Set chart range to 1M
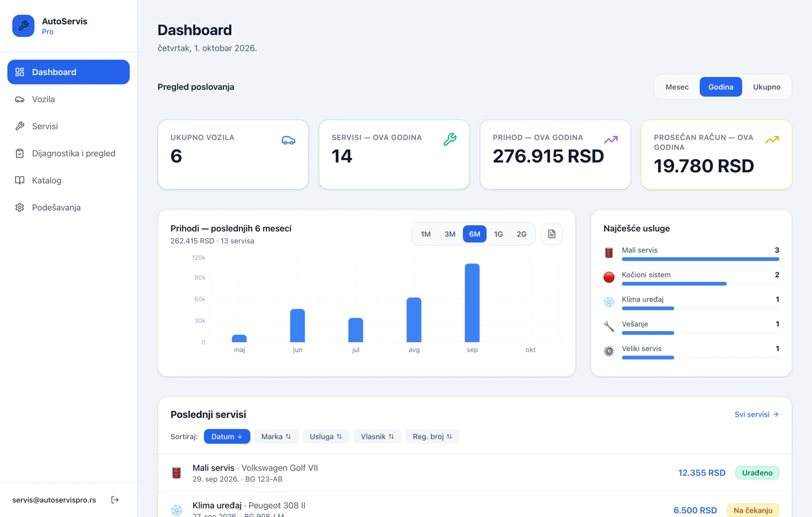This screenshot has width=812, height=517. (x=426, y=234)
